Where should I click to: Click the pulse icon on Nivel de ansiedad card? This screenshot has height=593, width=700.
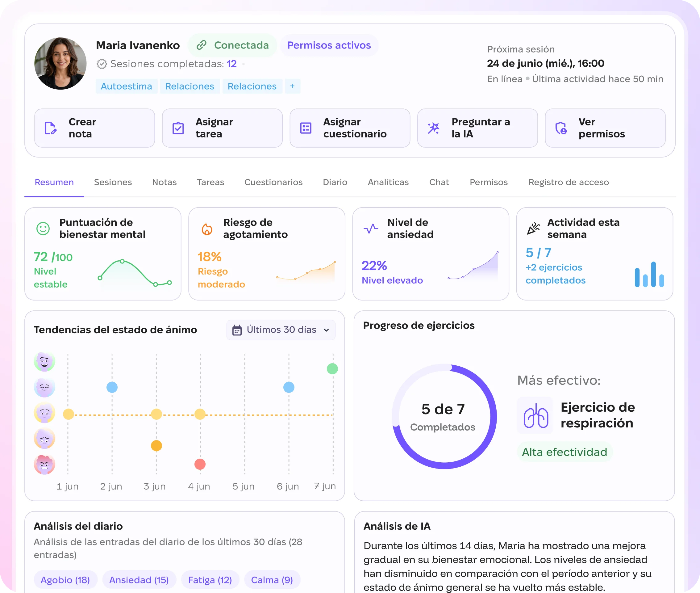(x=371, y=229)
